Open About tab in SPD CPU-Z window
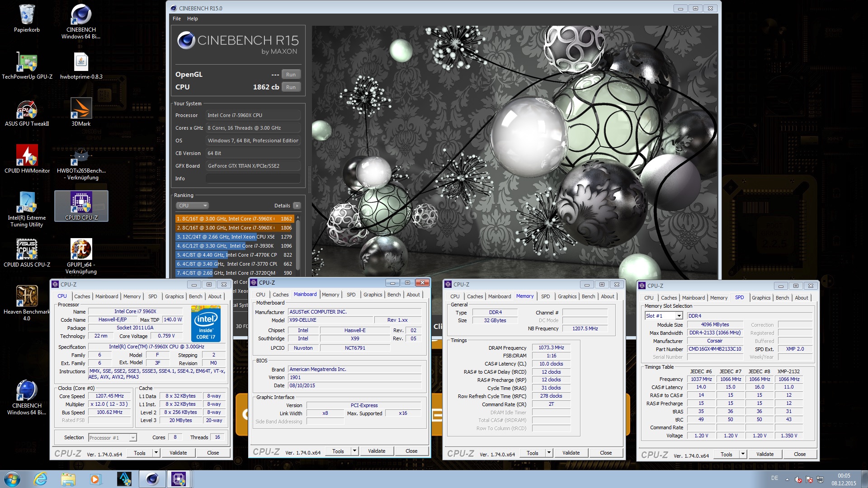Screen dimensions: 868x488 tap(802, 298)
